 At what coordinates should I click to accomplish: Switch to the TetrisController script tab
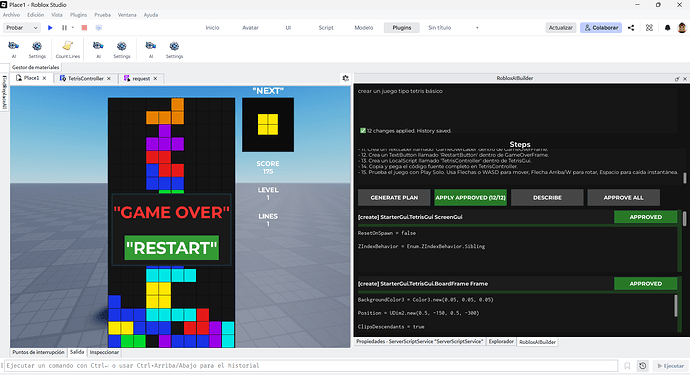click(x=85, y=78)
